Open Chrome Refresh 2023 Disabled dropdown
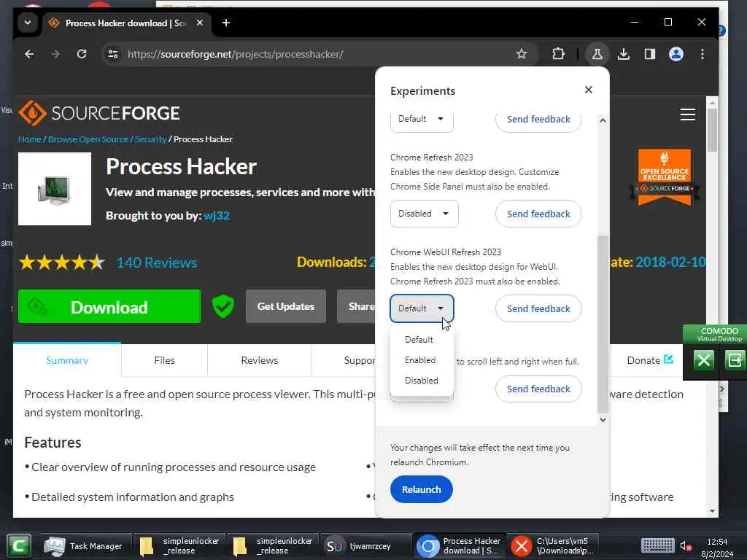Viewport: 747px width, 560px height. coord(424,214)
